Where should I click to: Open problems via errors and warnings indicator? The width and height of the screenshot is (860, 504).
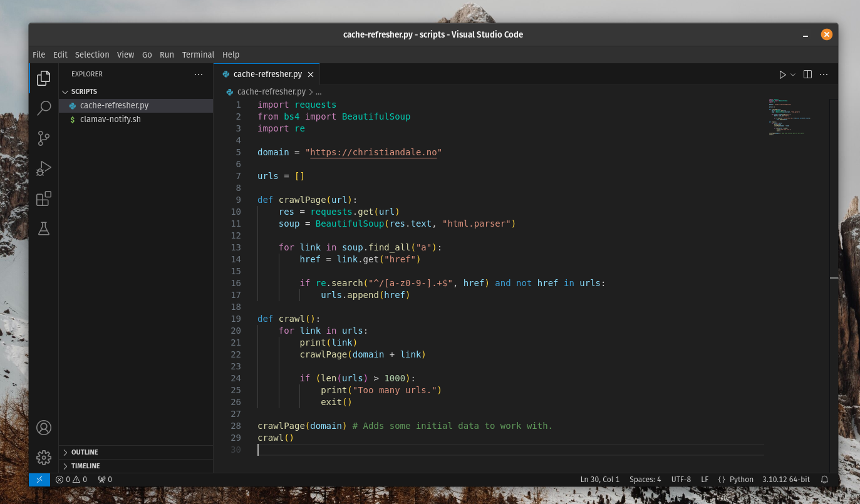(71, 480)
